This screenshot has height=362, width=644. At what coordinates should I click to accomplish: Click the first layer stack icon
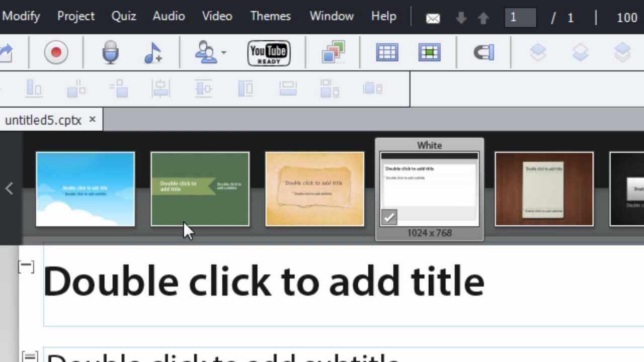(538, 52)
